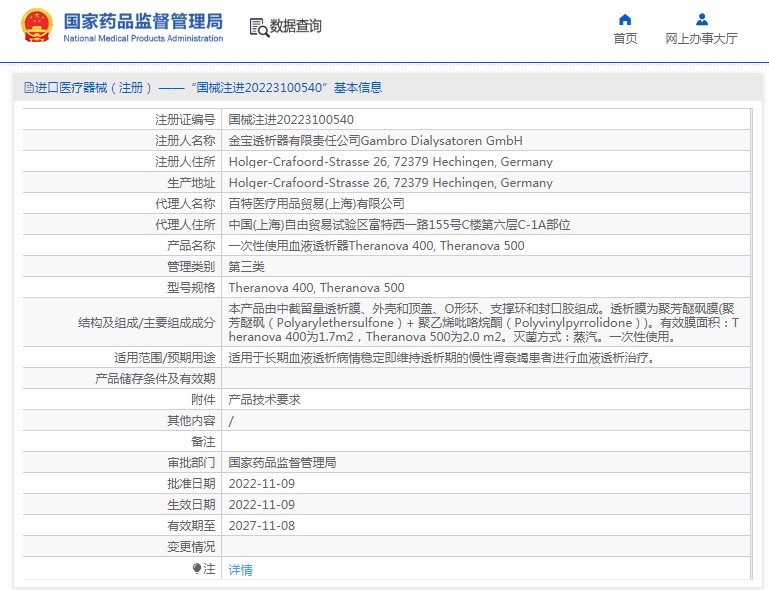The height and width of the screenshot is (590, 769).
Task: Click the 适用范围/预期用途 description text
Action: click(442, 358)
